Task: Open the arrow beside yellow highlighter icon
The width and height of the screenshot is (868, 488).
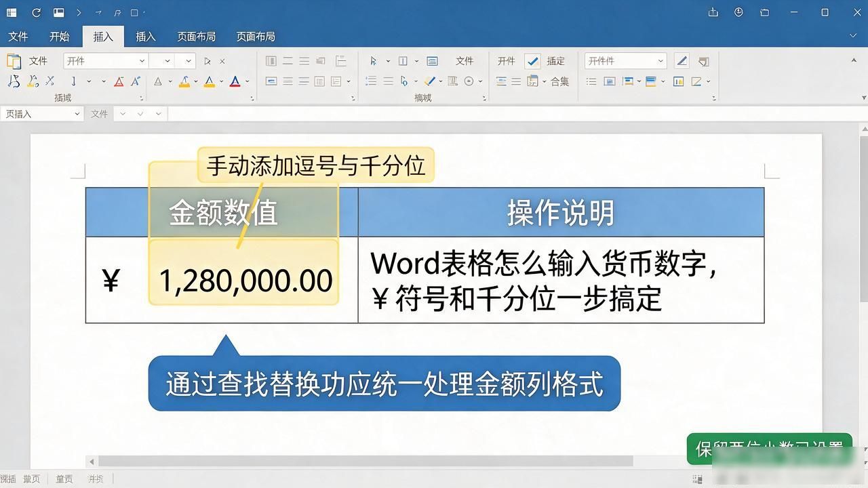Action: (196, 81)
